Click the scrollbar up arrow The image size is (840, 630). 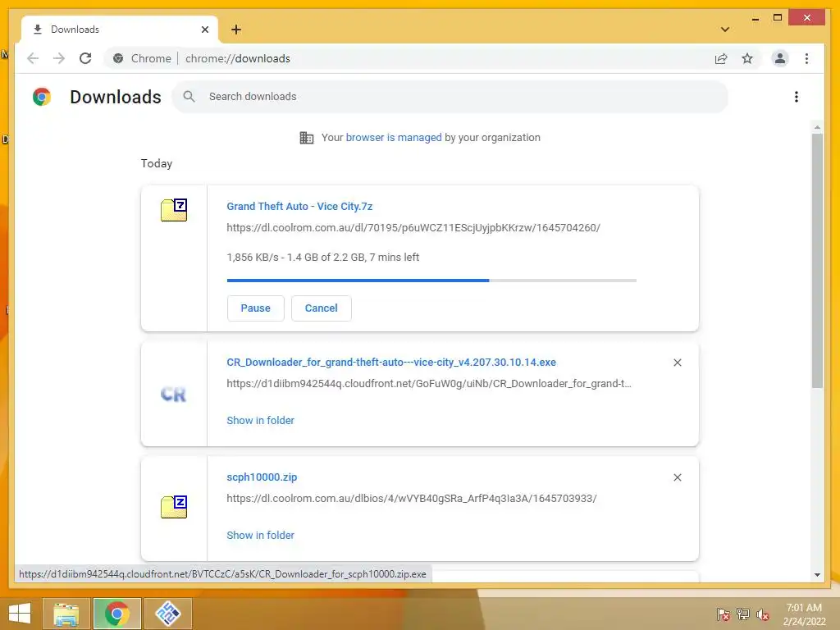(x=817, y=127)
